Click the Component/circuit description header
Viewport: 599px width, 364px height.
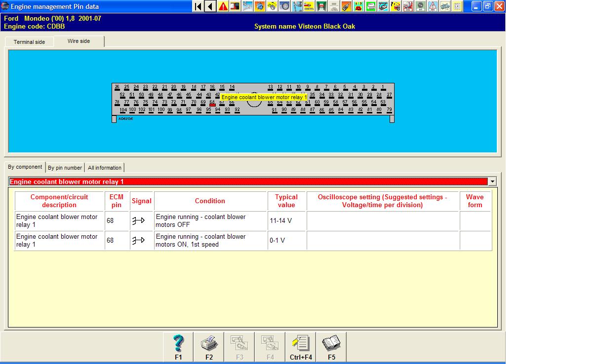pos(59,201)
